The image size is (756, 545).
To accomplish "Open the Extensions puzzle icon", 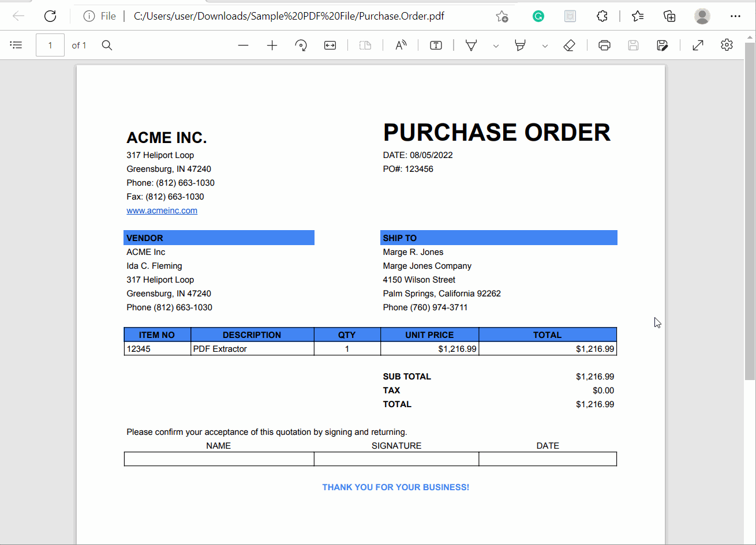I will pos(602,16).
